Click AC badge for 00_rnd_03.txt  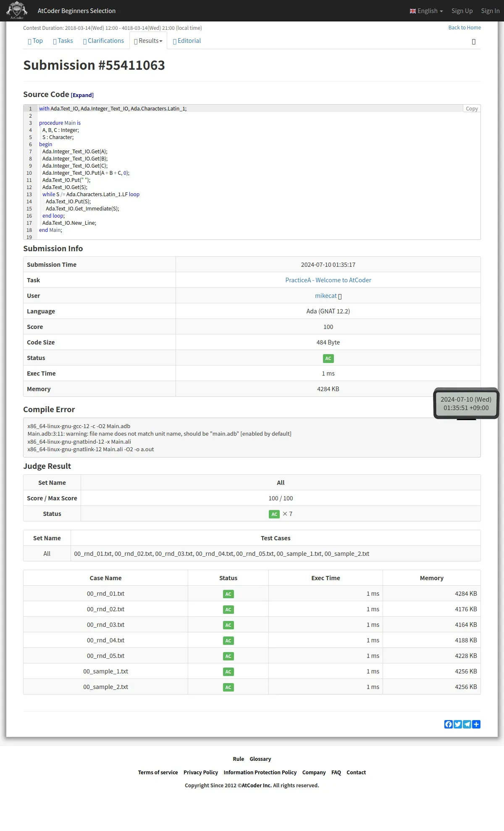(x=228, y=625)
